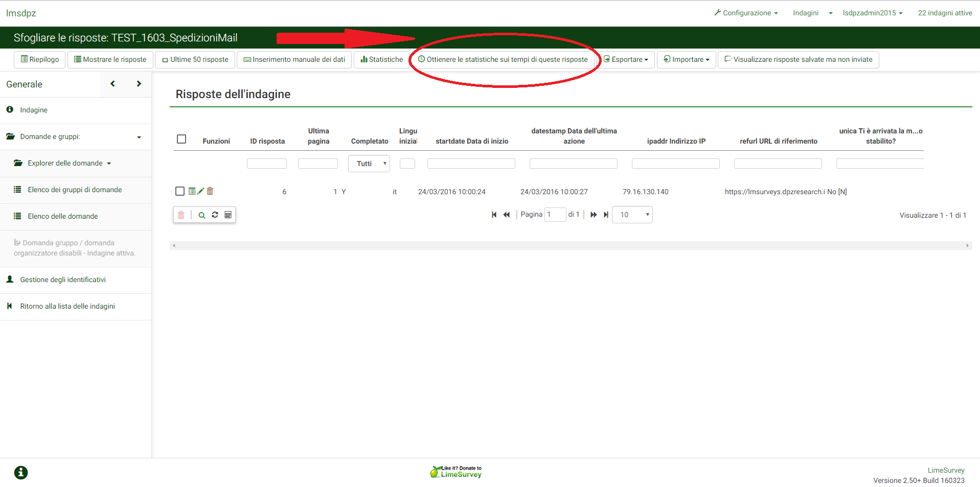Screen dimensions: 980x487
Task: Click 'Ritorno alla lista delle indagini' link
Action: (x=67, y=306)
